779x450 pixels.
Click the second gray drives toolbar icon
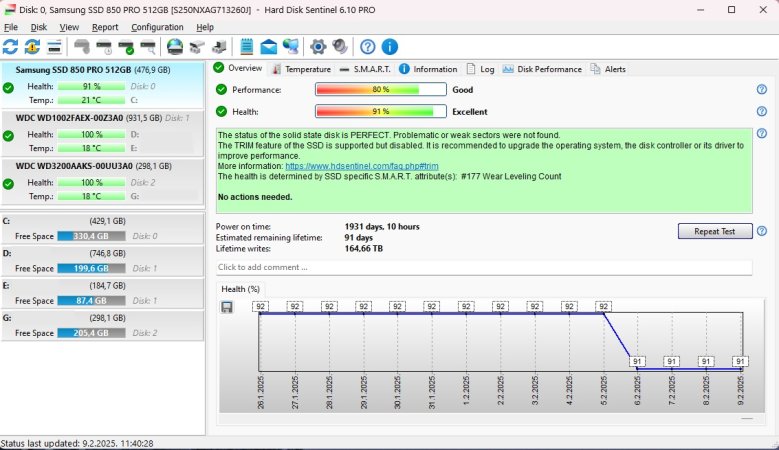tap(219, 47)
